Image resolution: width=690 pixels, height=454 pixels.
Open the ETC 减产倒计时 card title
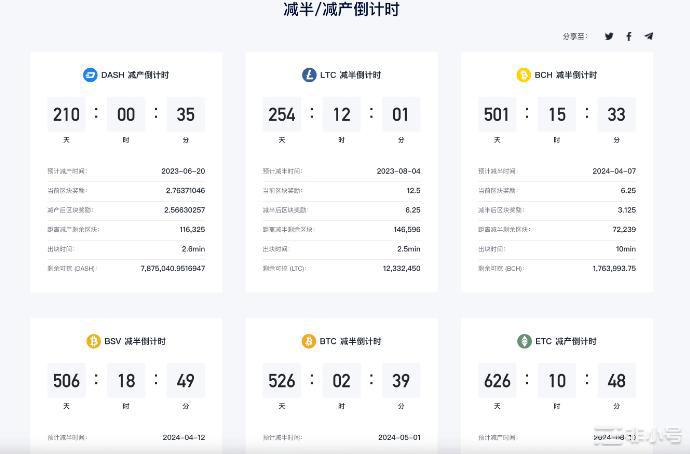tap(565, 341)
